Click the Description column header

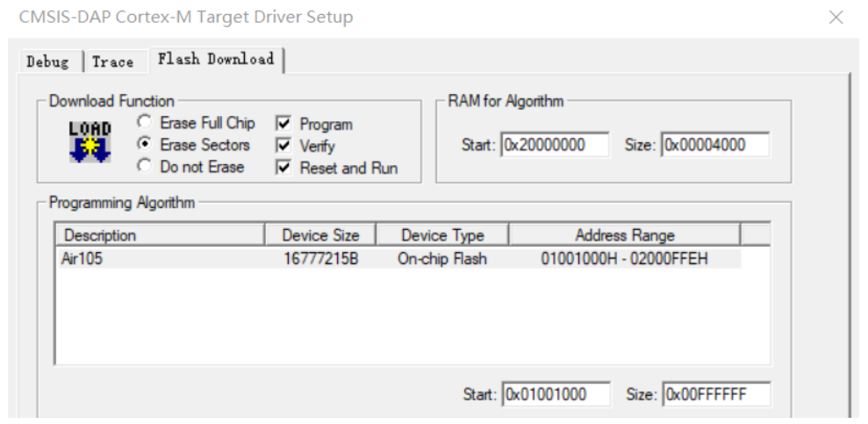click(160, 235)
